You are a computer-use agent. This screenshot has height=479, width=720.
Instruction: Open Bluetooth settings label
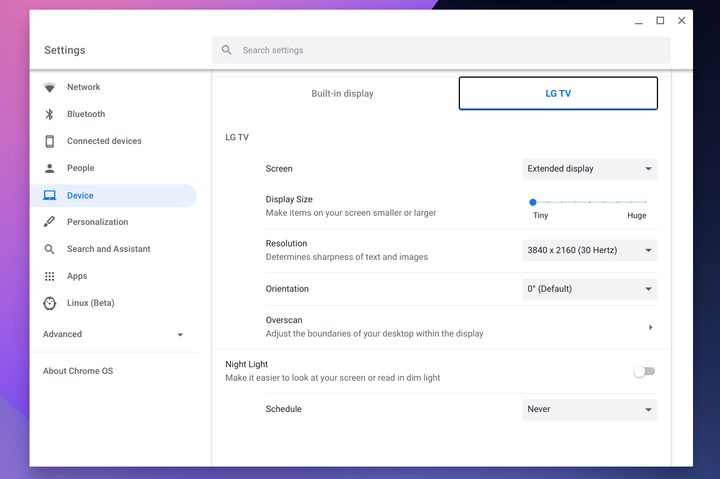[86, 114]
